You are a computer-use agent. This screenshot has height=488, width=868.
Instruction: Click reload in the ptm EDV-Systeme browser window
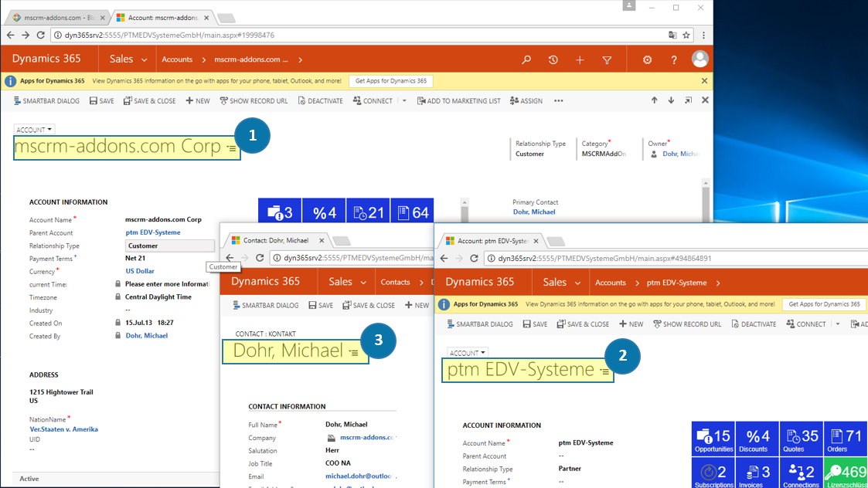[474, 259]
